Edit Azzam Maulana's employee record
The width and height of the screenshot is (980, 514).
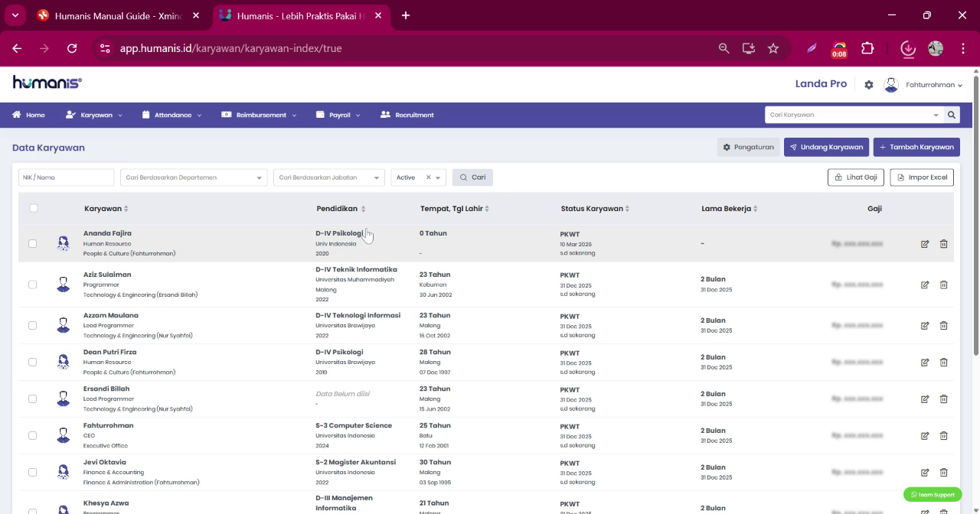(x=925, y=325)
